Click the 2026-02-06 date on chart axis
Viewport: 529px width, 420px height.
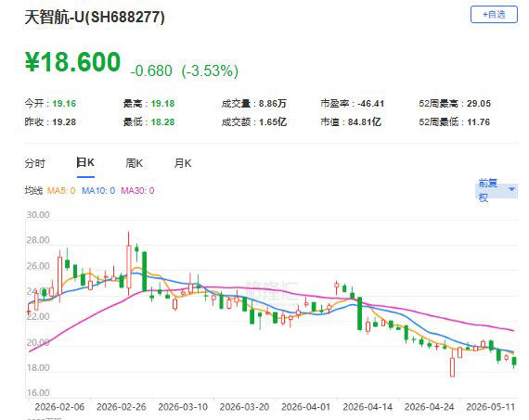click(59, 407)
